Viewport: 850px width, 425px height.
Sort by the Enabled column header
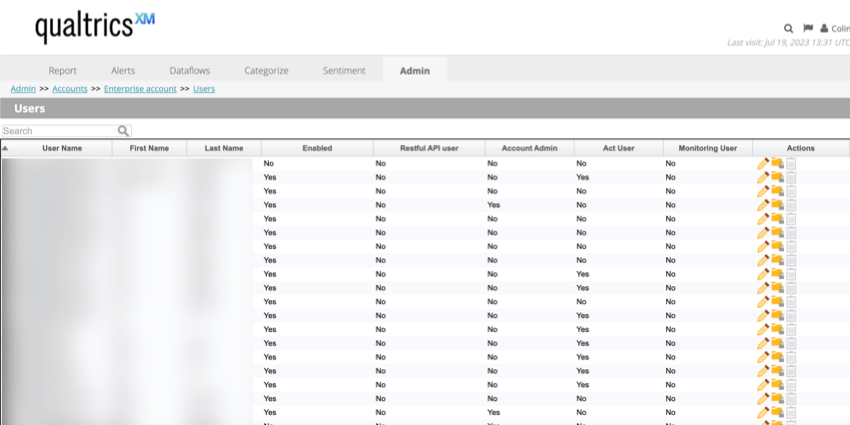point(317,148)
